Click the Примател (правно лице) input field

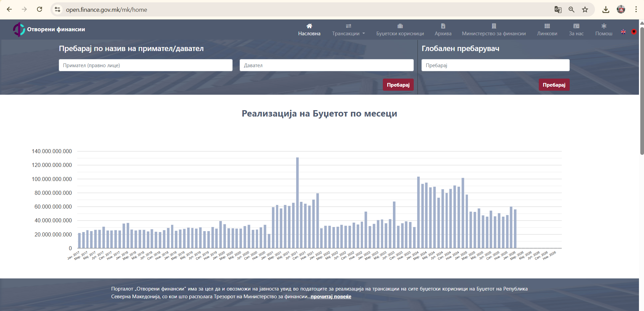(x=146, y=65)
